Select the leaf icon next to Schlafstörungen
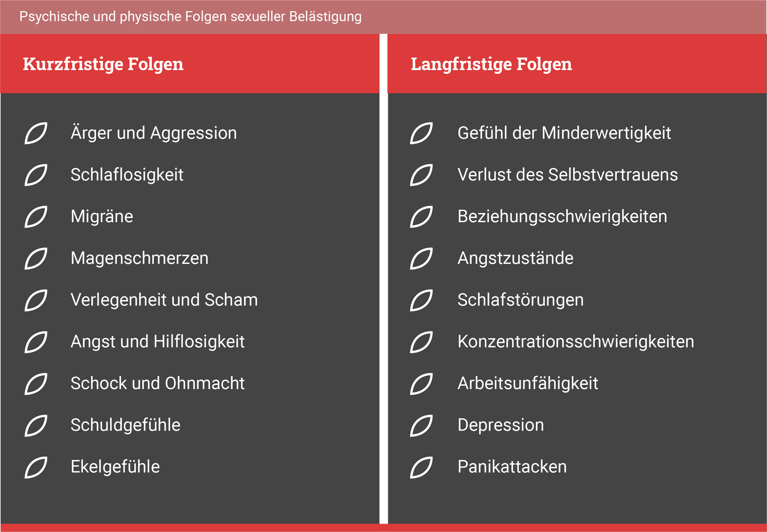Viewport: 767px width, 532px height. click(x=421, y=300)
